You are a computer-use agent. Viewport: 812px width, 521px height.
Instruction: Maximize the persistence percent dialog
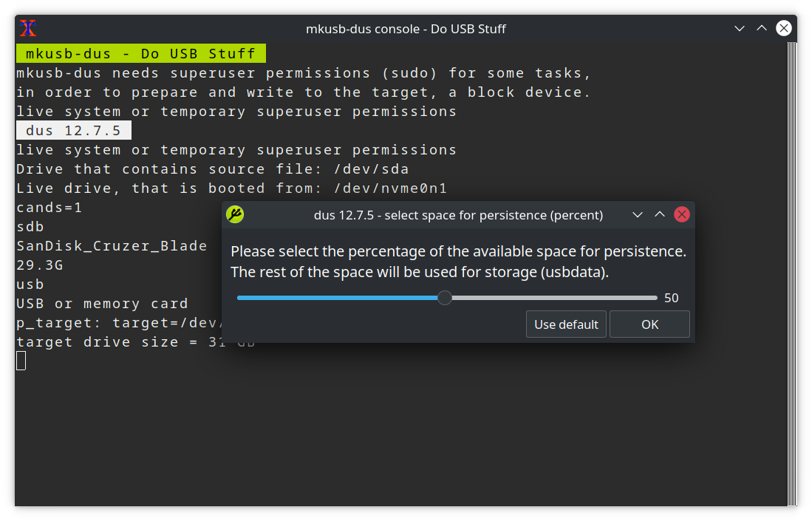(x=660, y=215)
